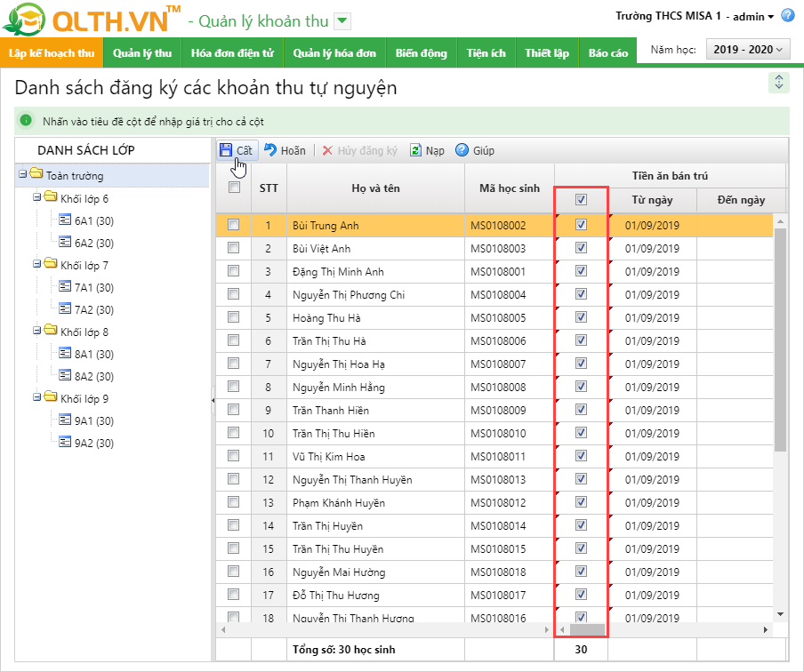Click the Khối lớp 7 folder icon
The image size is (804, 672).
[x=51, y=262]
